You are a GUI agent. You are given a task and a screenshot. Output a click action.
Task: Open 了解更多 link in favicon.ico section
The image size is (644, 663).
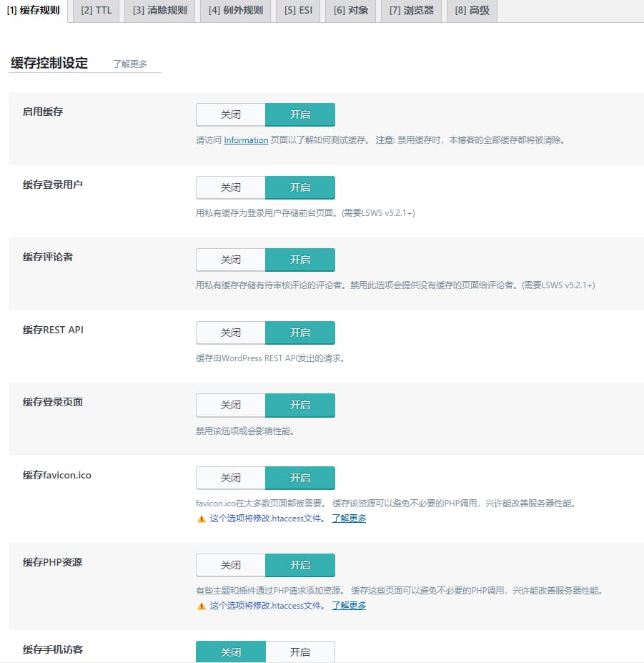pos(348,517)
